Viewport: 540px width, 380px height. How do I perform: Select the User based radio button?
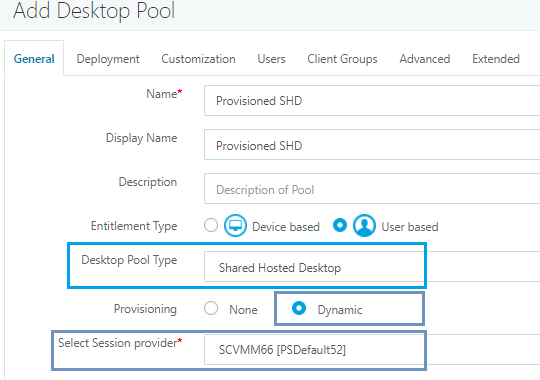[x=340, y=225]
